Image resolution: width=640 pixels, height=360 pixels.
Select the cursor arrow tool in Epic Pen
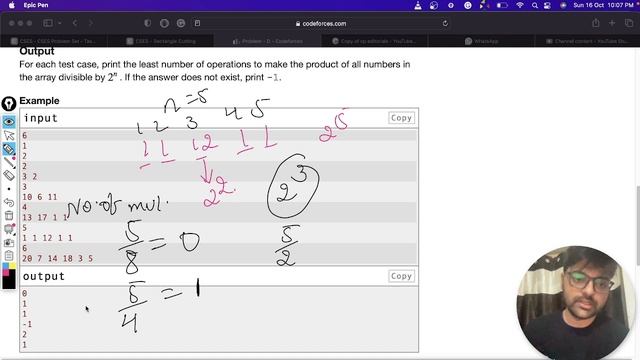pos(9,135)
